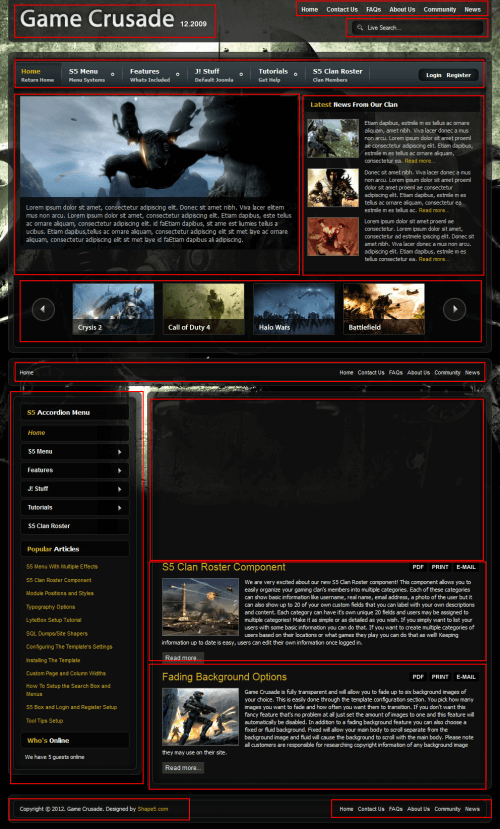The width and height of the screenshot is (500, 829).
Task: Click E-MAIL button for S5 Clan Roster article
Action: tap(466, 567)
